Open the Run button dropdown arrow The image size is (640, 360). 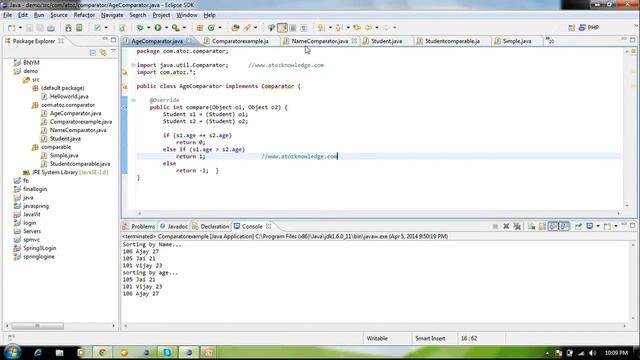[166, 28]
